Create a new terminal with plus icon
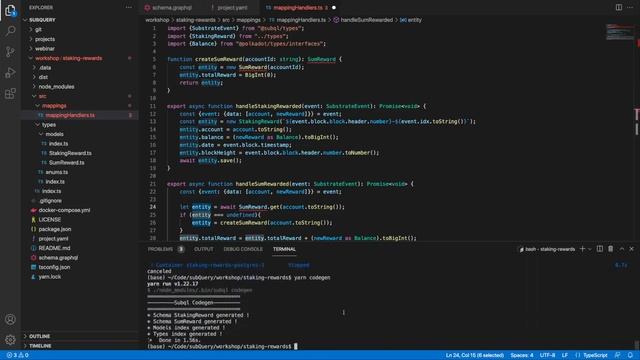 tap(582, 249)
